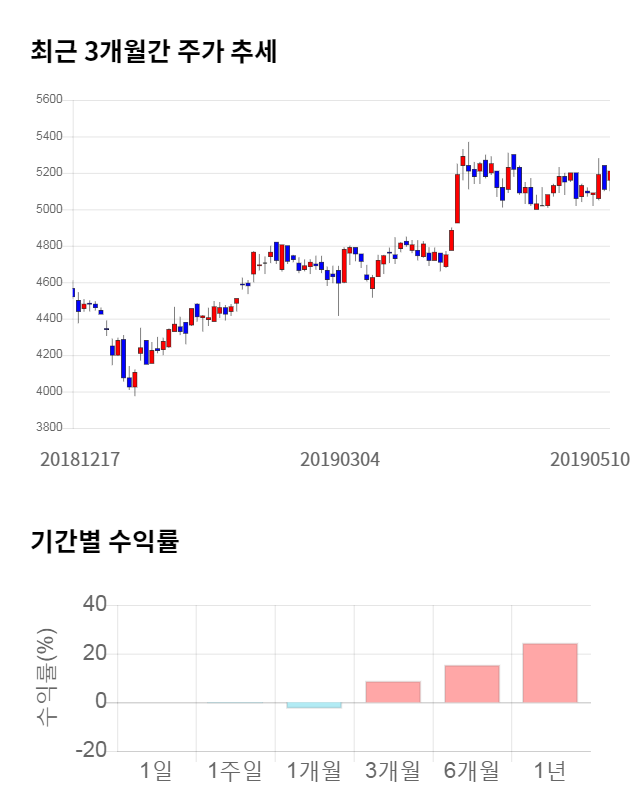
Task: Click the 3개월 return bar
Action: click(x=393, y=692)
